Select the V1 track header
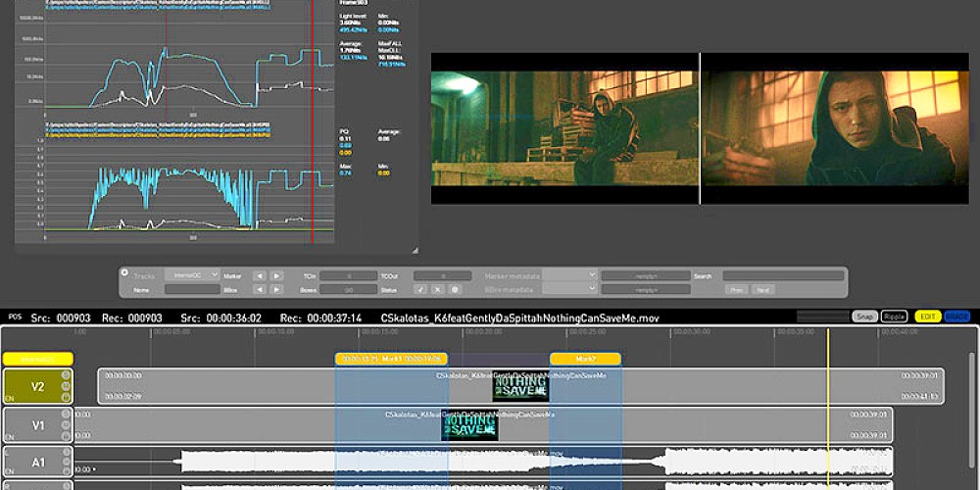 click(x=37, y=425)
